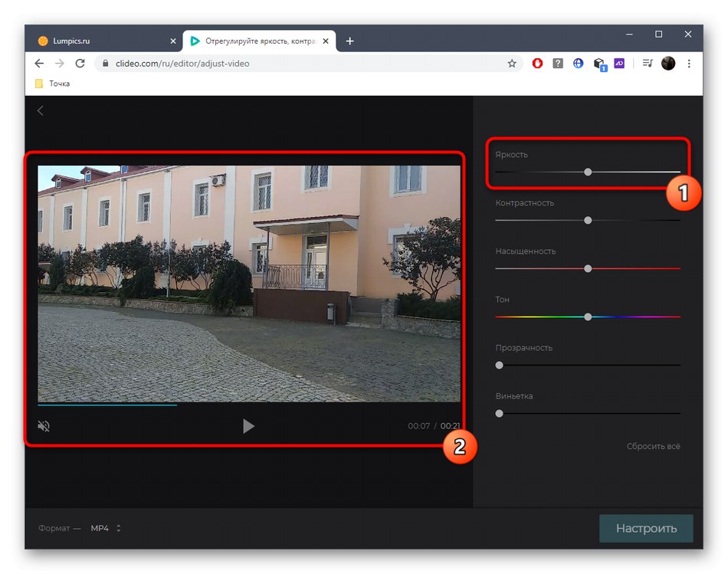Image resolution: width=728 pixels, height=574 pixels.
Task: Open the MP4 format dropdown
Action: pyautogui.click(x=106, y=528)
